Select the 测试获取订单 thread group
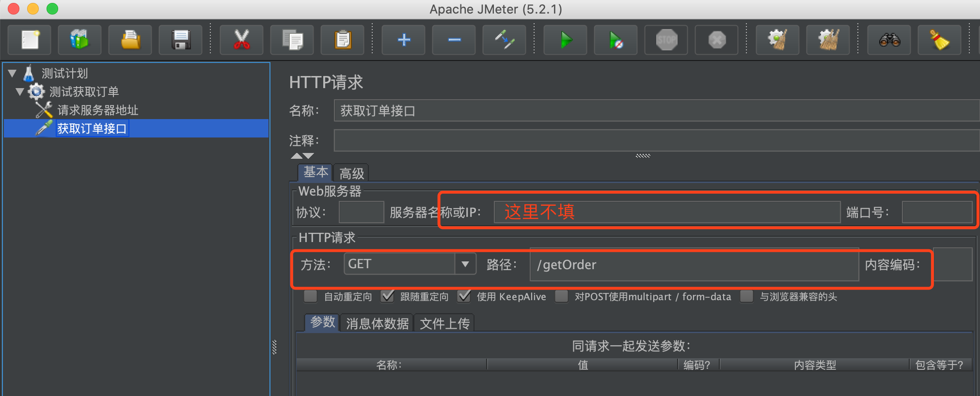 pyautogui.click(x=84, y=92)
